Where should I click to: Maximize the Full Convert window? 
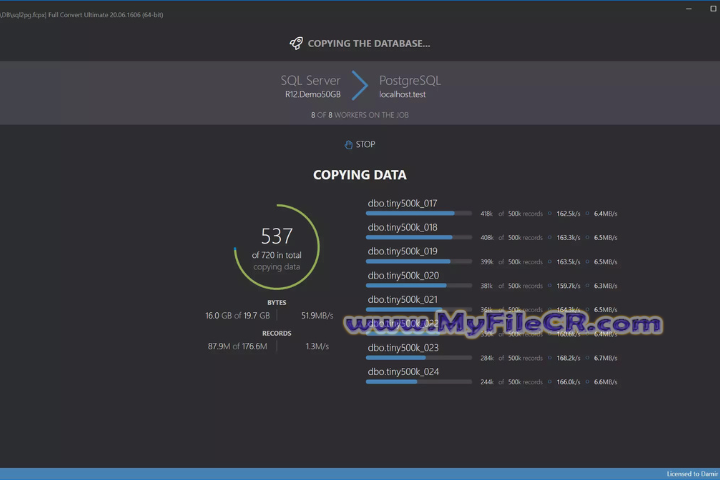(713, 9)
